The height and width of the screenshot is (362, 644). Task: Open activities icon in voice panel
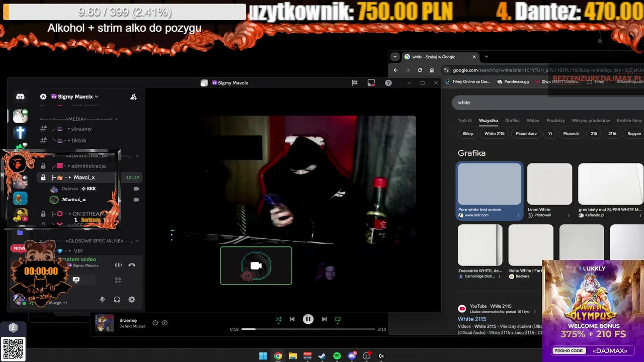click(118, 280)
